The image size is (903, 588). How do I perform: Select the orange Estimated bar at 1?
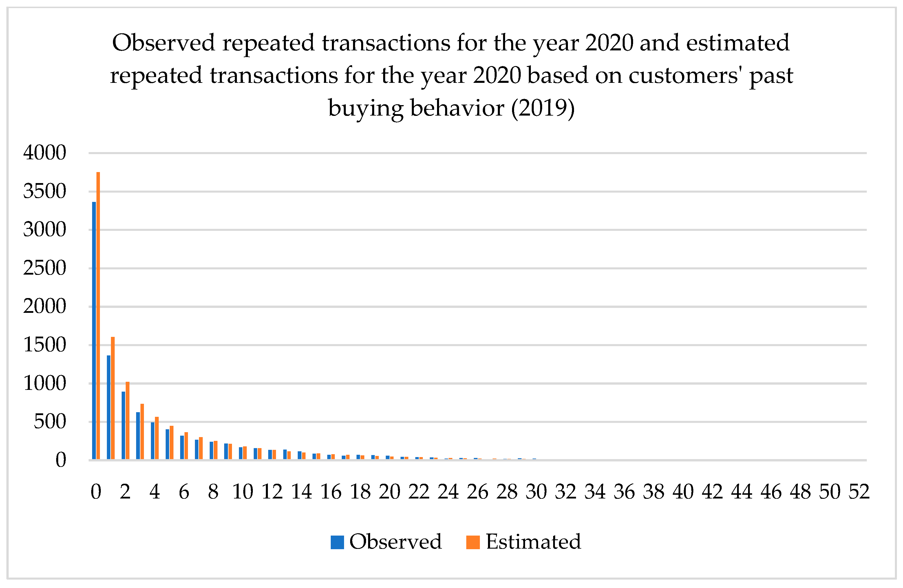click(113, 398)
